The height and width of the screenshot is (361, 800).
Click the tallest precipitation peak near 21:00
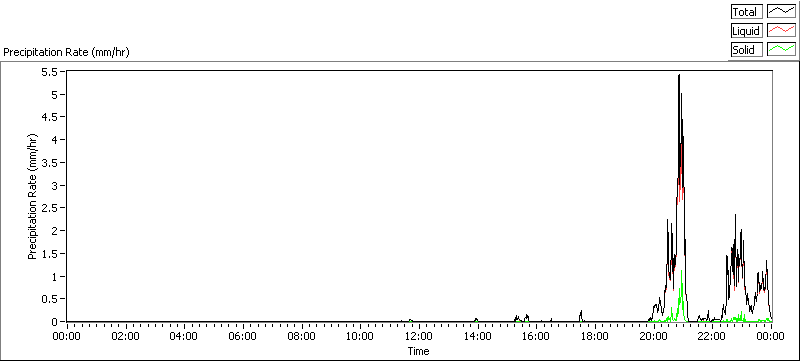click(x=679, y=75)
